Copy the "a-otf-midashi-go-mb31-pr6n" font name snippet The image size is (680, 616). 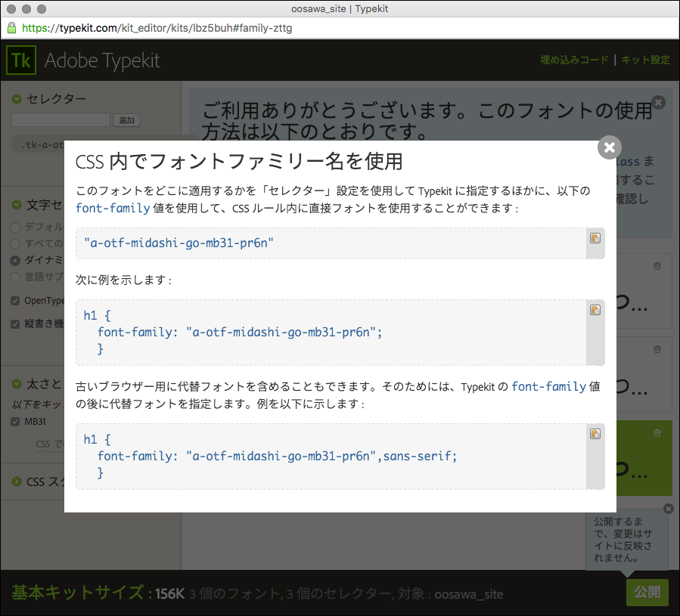point(595,238)
